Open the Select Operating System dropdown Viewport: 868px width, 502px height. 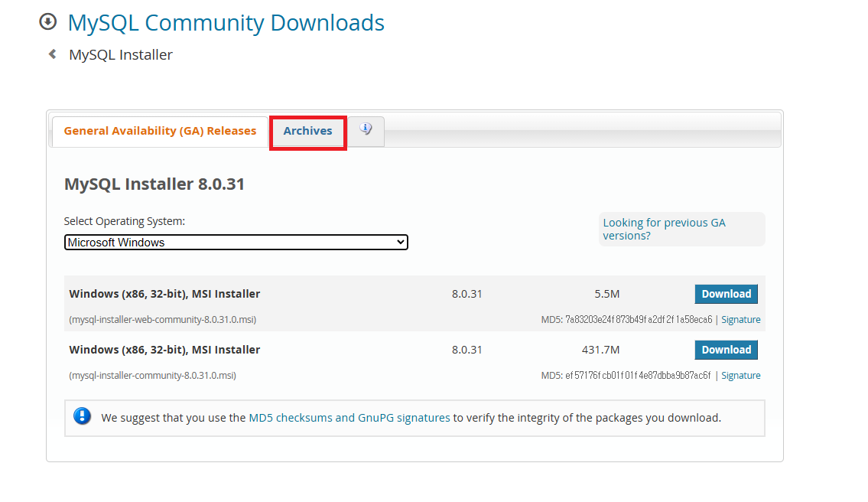236,242
